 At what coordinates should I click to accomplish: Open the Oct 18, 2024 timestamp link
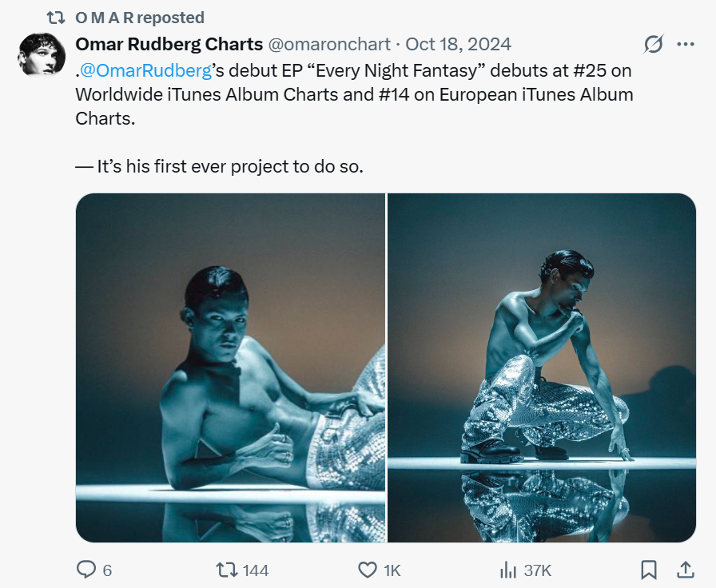[459, 43]
